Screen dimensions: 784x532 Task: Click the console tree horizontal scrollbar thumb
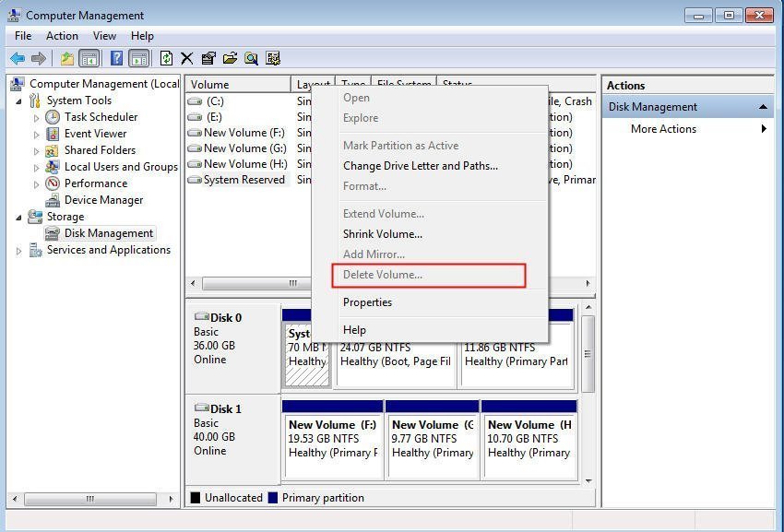[90, 499]
